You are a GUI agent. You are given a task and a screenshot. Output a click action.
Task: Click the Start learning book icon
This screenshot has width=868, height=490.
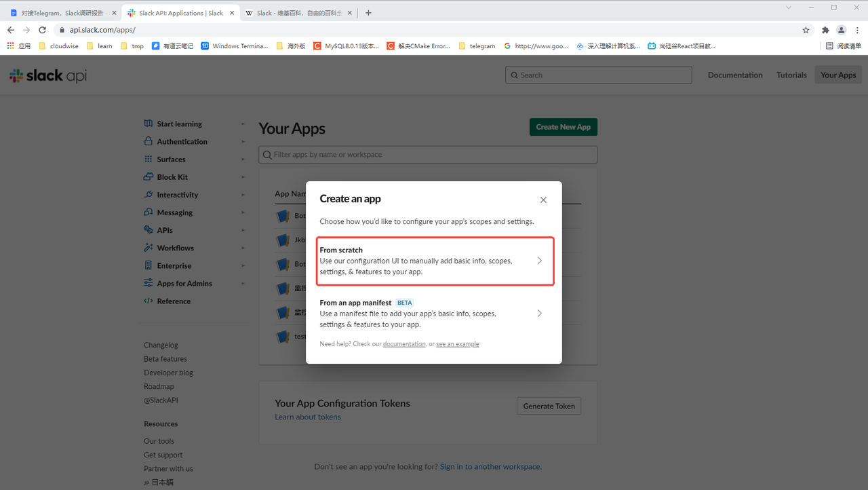click(x=149, y=124)
